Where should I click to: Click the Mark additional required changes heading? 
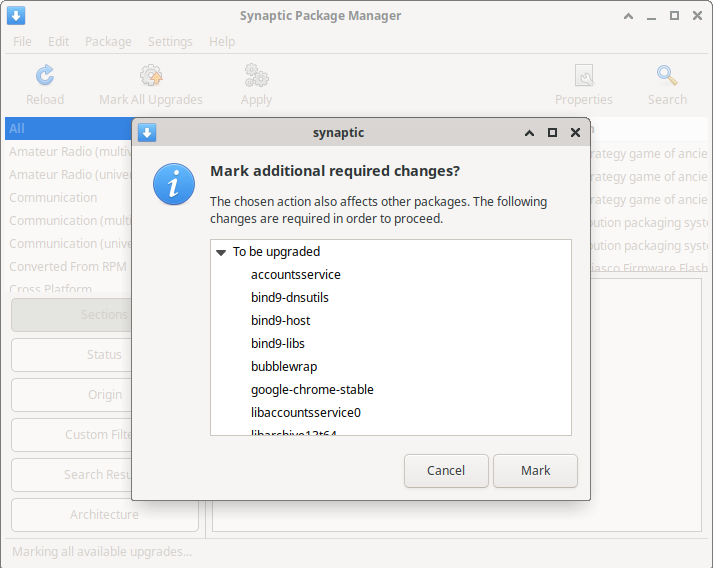[335, 171]
